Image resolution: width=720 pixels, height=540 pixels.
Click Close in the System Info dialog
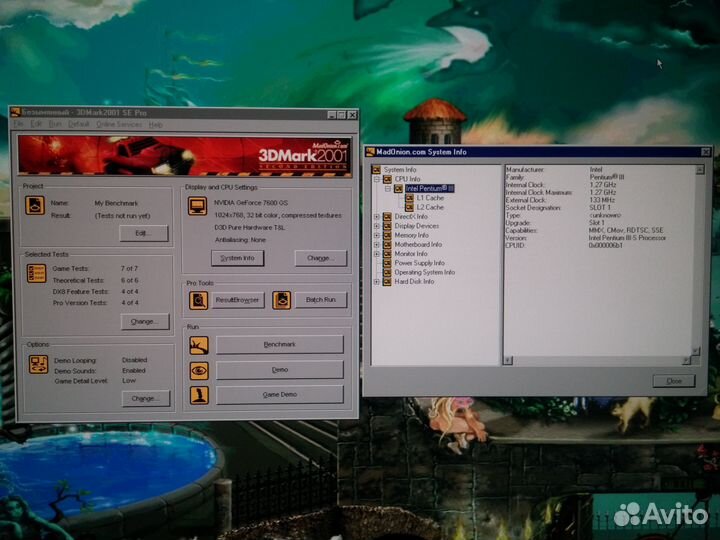coord(673,381)
